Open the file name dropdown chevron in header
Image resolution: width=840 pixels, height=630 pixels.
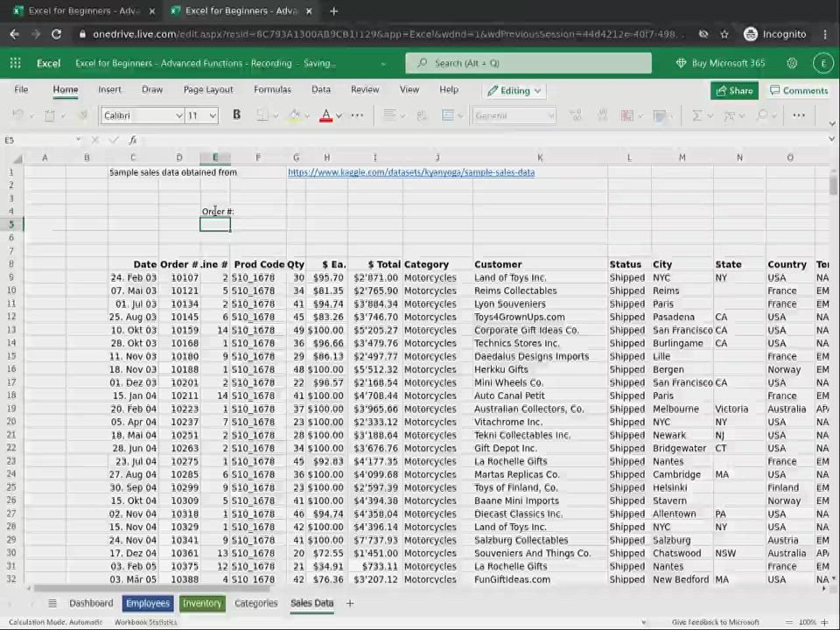coord(383,64)
